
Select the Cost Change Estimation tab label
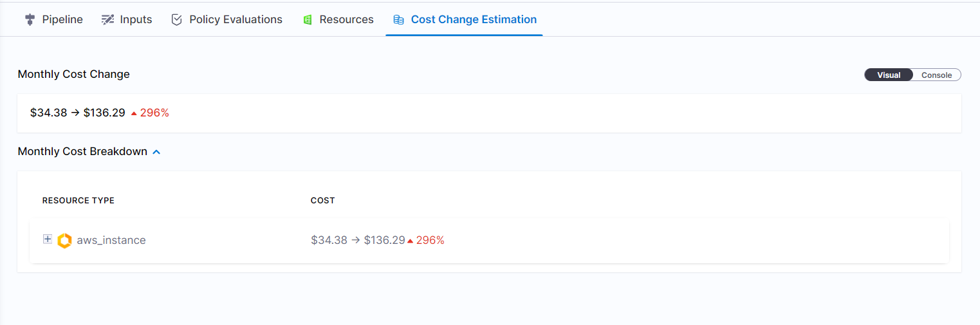coord(474,20)
